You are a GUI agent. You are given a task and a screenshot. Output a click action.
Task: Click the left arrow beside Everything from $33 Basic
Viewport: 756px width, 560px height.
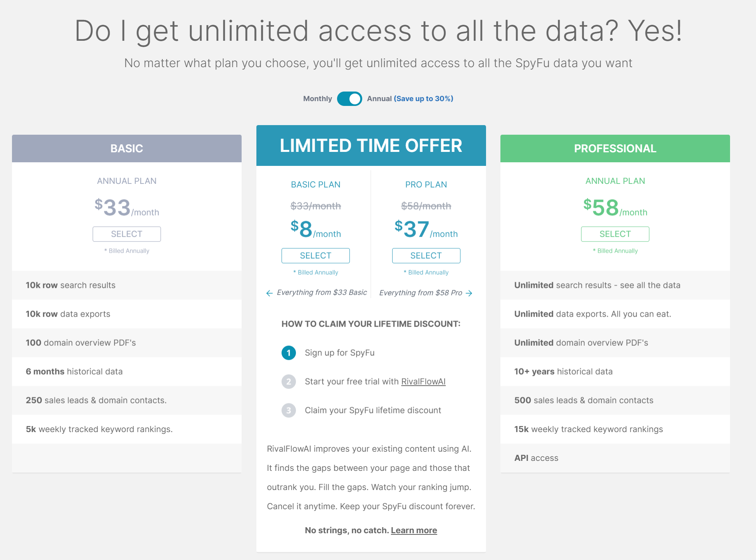(270, 293)
